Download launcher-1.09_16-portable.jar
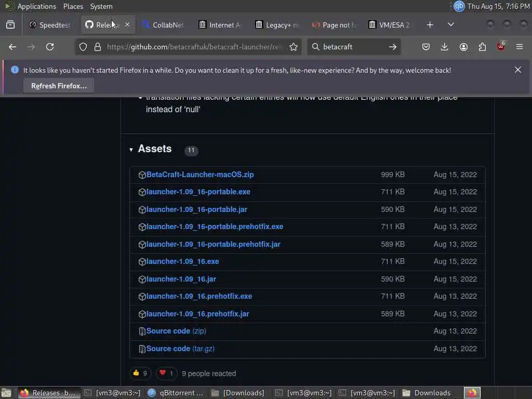 click(x=197, y=210)
